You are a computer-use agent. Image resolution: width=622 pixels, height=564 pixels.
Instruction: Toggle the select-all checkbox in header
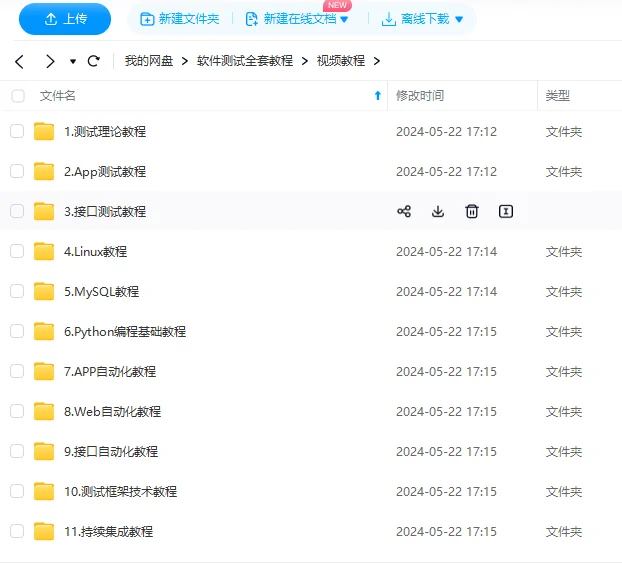pos(18,96)
